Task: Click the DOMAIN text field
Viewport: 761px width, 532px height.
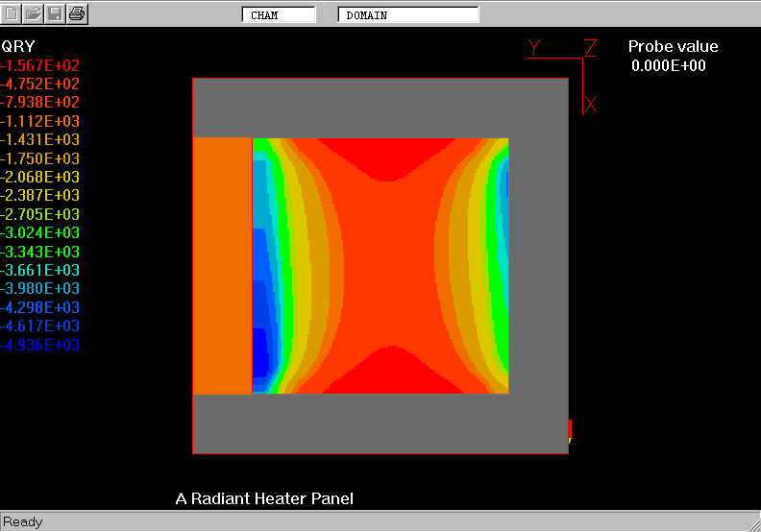Action: point(408,14)
